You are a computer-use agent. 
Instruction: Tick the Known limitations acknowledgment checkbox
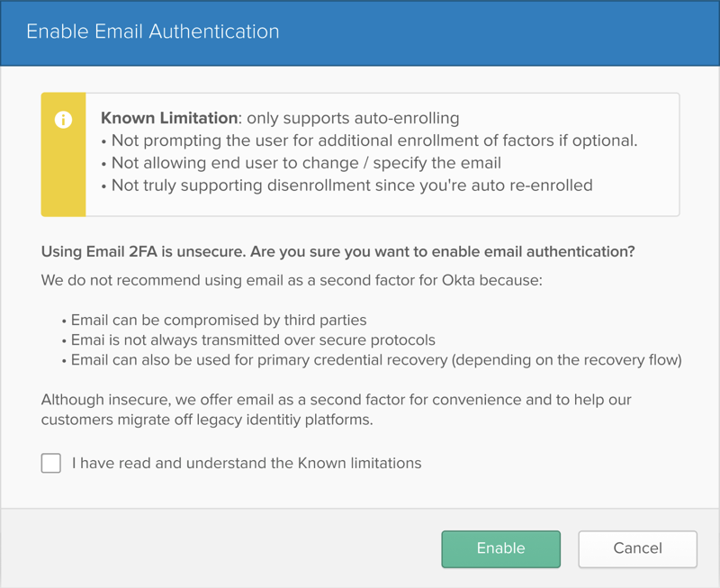(x=51, y=463)
